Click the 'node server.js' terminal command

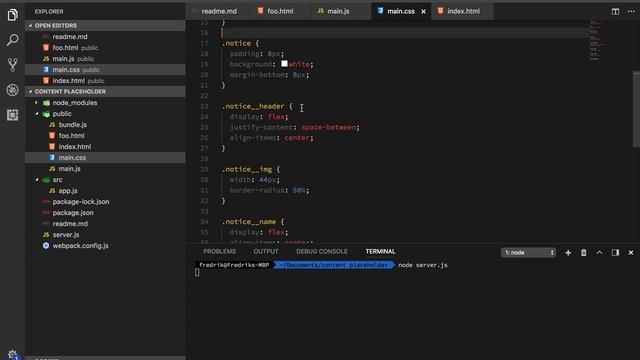pos(423,265)
